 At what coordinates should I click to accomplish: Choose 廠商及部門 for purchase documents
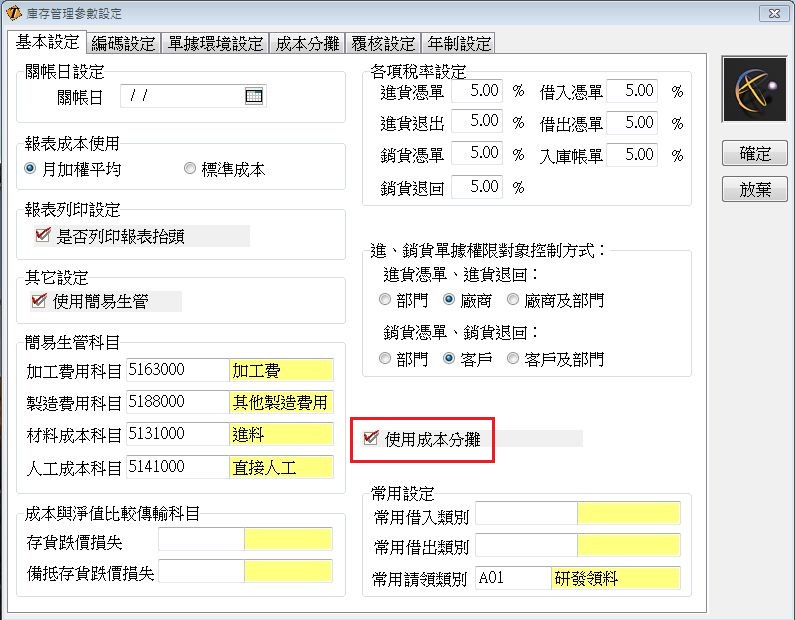coord(513,300)
